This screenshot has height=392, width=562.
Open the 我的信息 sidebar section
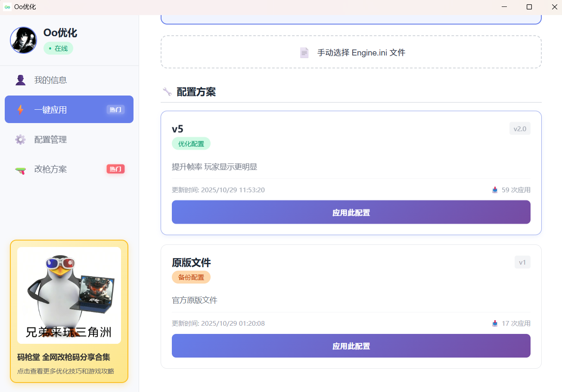tap(50, 80)
